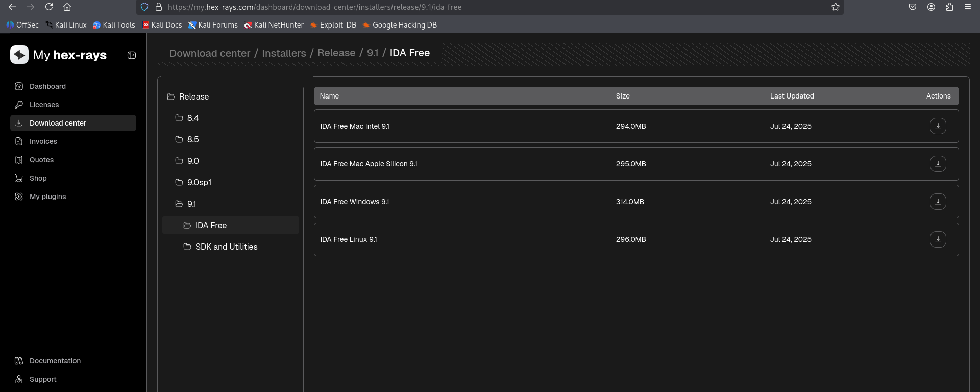Viewport: 980px width, 392px height.
Task: Open Licenses in the sidebar
Action: pyautogui.click(x=73, y=105)
